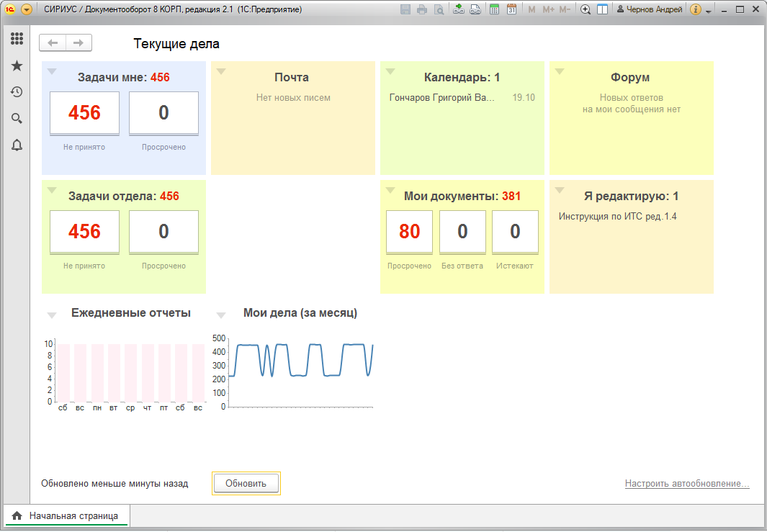The image size is (767, 532).
Task: Expand the Почта widget triangle menu
Action: click(221, 71)
